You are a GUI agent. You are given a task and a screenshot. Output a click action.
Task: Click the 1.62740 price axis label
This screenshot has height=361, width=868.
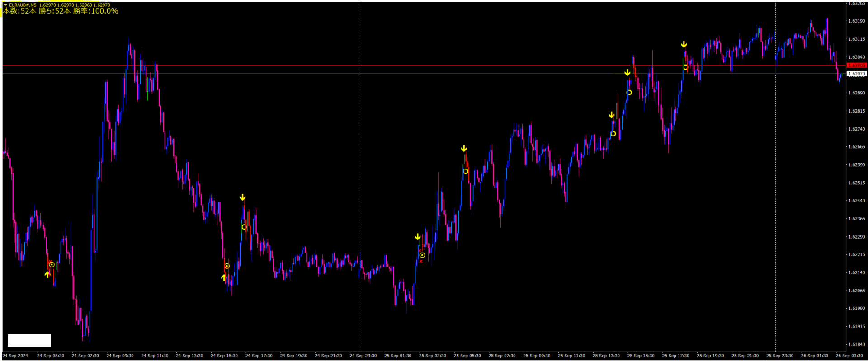(x=857, y=129)
